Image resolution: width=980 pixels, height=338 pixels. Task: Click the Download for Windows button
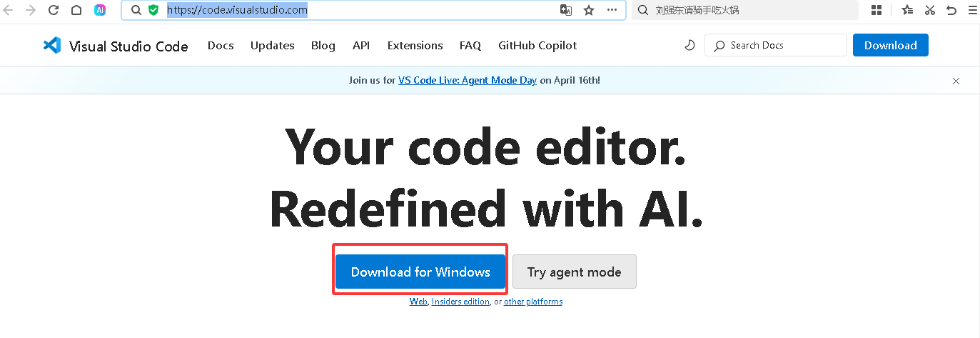(x=420, y=272)
